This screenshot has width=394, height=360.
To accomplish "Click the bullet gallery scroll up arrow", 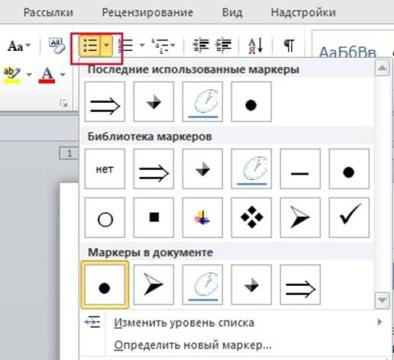I will click(382, 68).
